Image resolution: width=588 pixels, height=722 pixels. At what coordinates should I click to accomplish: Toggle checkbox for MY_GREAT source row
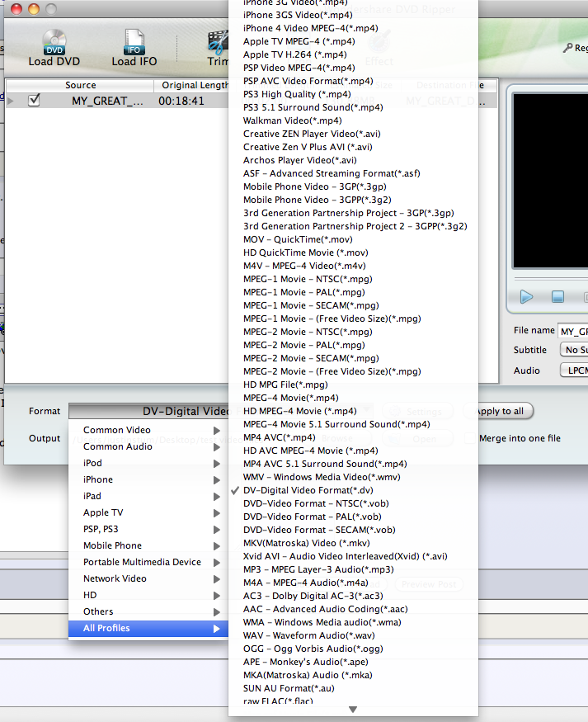[x=34, y=100]
